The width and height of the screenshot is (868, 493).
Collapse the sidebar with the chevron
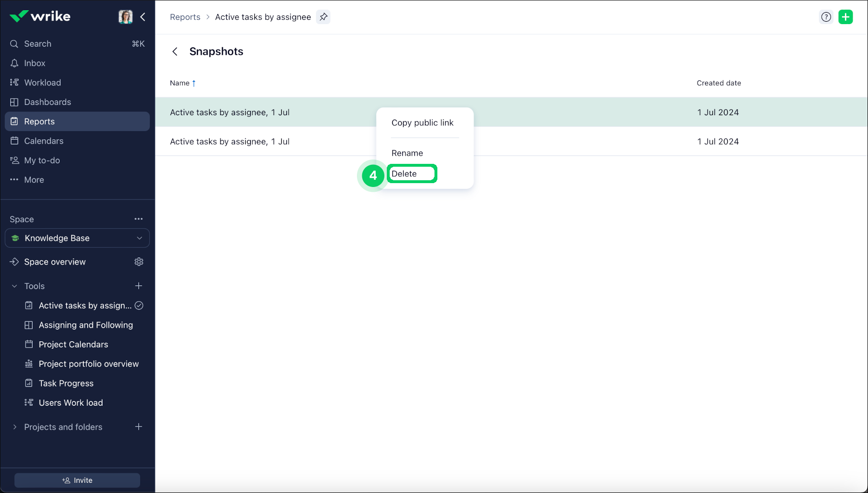point(143,17)
